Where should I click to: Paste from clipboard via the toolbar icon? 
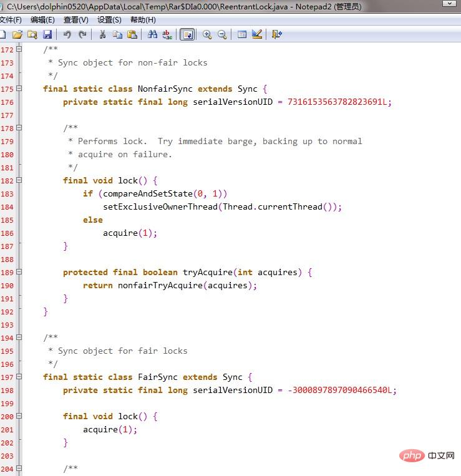pos(132,34)
